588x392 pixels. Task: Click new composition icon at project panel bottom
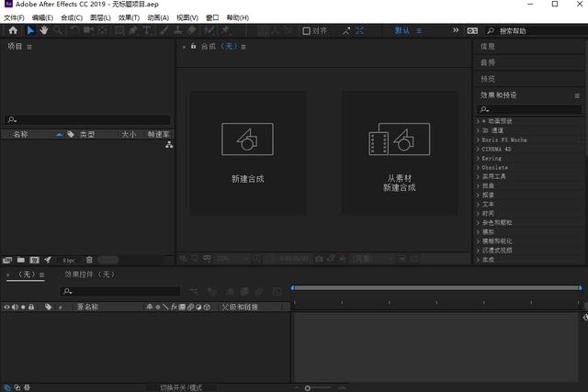click(35, 260)
